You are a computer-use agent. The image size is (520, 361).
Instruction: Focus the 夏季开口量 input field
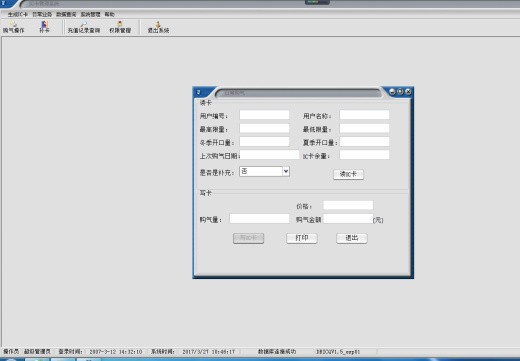(364, 142)
